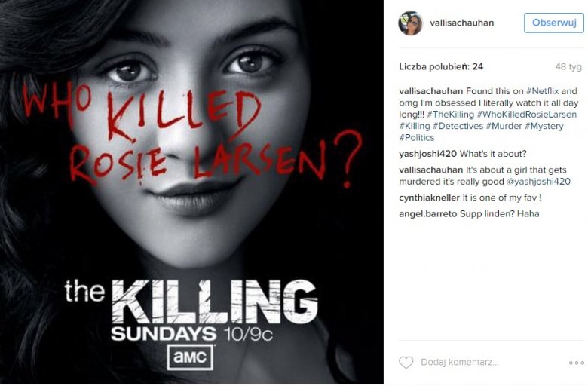View the Liczba polubień: 24 likes count
The image size is (588, 389).
pos(441,66)
